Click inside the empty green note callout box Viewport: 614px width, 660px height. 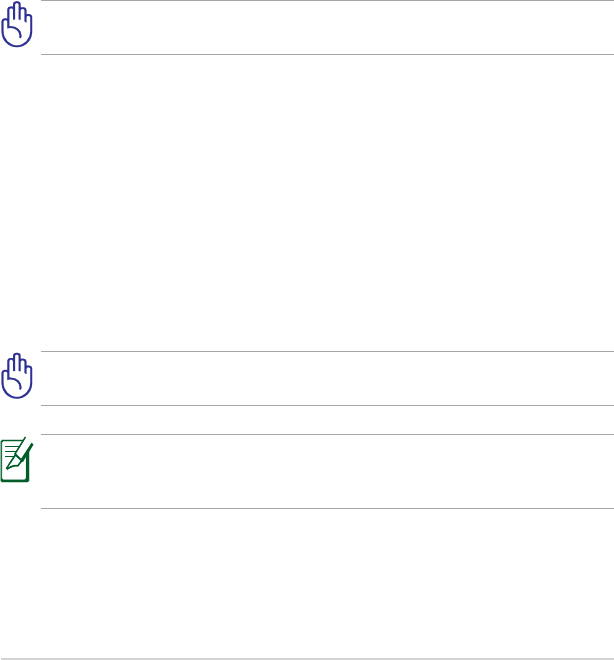[x=327, y=471]
